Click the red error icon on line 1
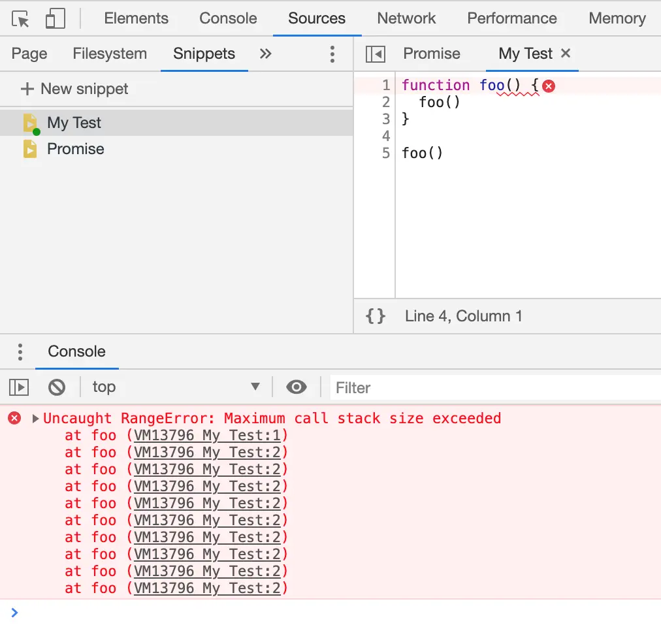The height and width of the screenshot is (644, 661). pyautogui.click(x=549, y=86)
